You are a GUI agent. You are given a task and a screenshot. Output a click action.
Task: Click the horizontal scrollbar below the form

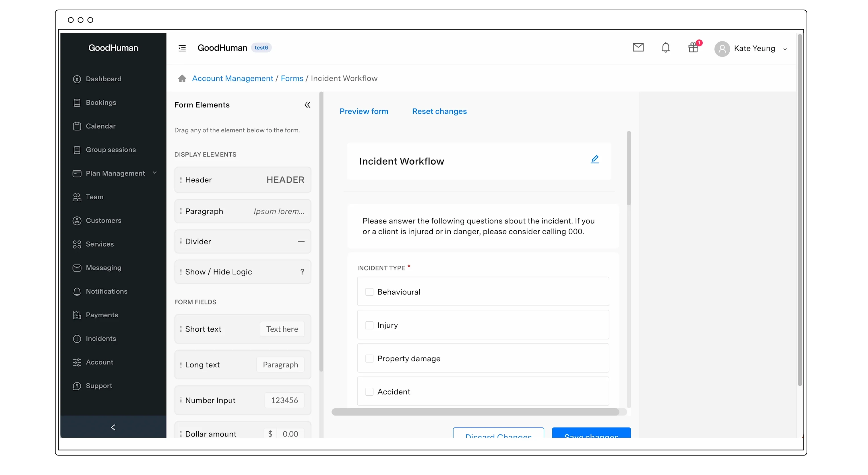[x=475, y=412]
